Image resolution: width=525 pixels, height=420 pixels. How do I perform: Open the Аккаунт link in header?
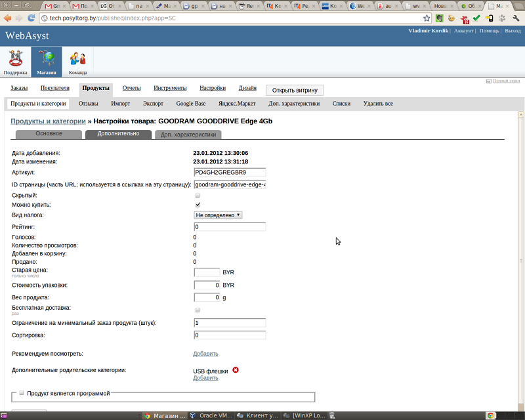pyautogui.click(x=464, y=31)
